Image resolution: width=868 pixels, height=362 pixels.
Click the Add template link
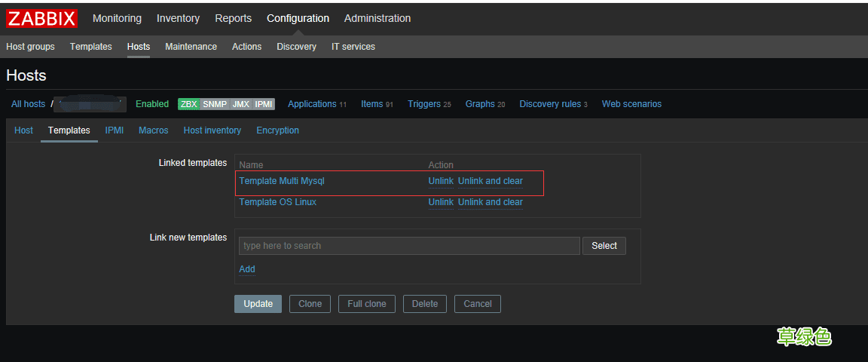tap(247, 269)
